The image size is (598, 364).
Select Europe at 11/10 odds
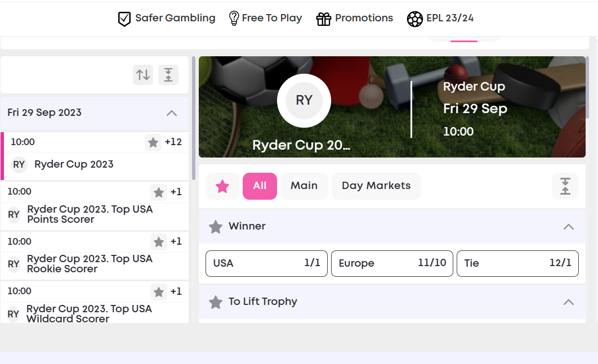(392, 263)
